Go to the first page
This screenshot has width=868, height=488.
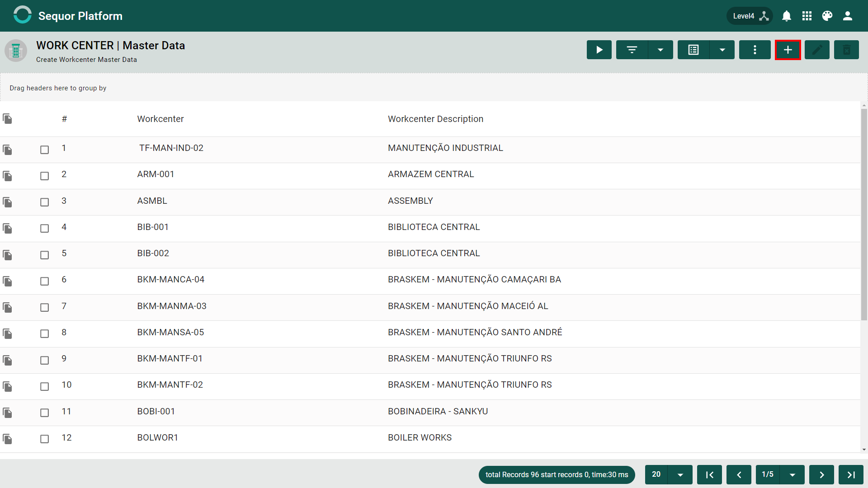click(x=709, y=474)
